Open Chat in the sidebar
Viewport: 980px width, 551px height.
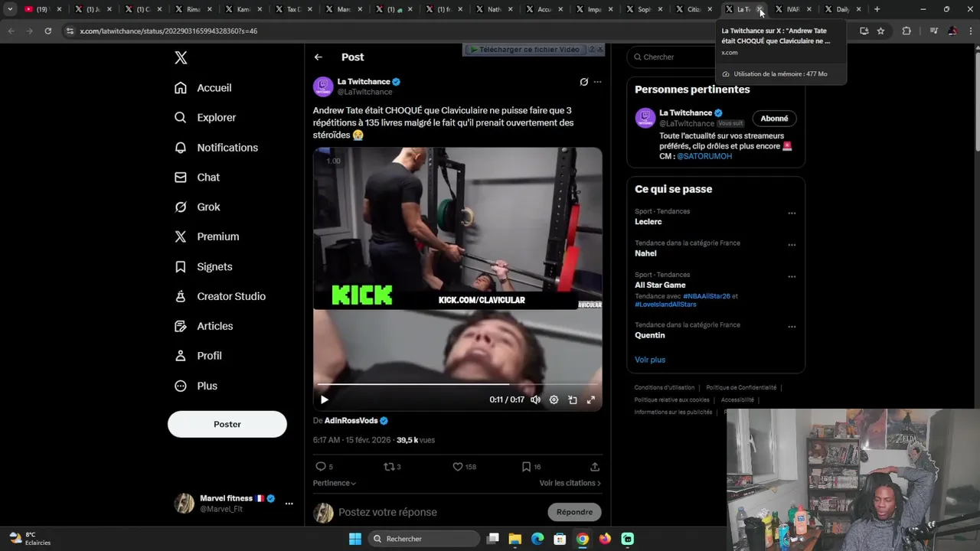pos(197,178)
